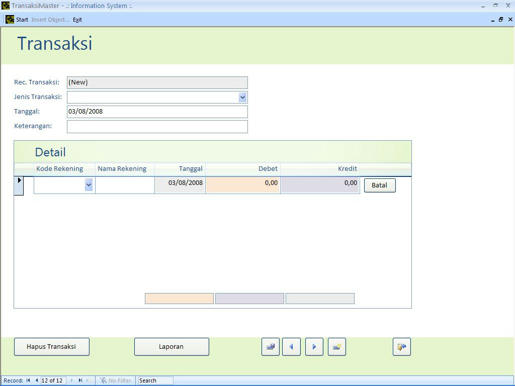Click first-record arrow in status bar navigator
This screenshot has width=515, height=386.
point(28,380)
